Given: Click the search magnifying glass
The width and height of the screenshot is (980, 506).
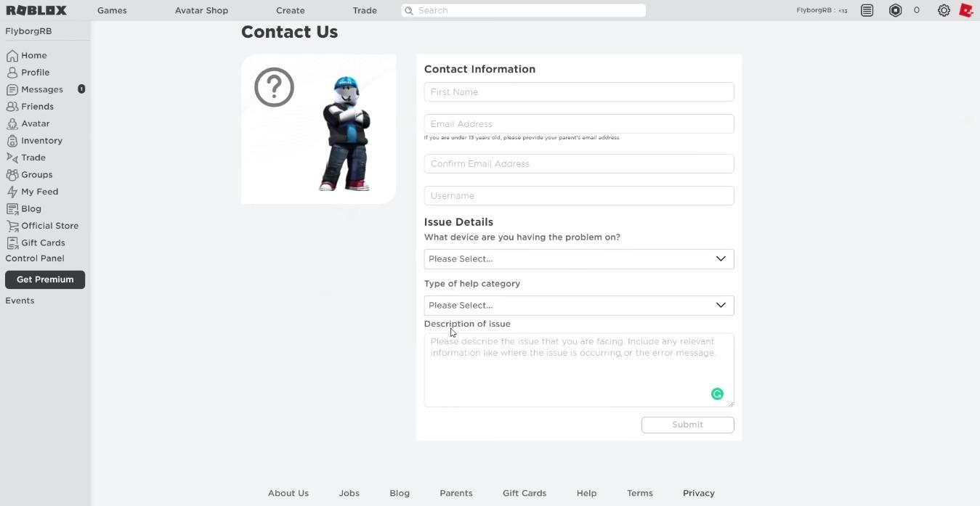Looking at the screenshot, I should point(409,10).
